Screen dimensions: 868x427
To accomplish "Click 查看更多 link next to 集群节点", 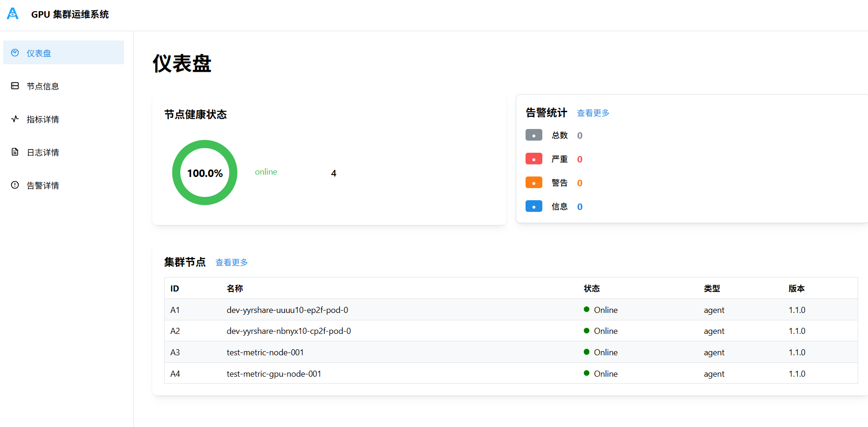I will point(232,263).
